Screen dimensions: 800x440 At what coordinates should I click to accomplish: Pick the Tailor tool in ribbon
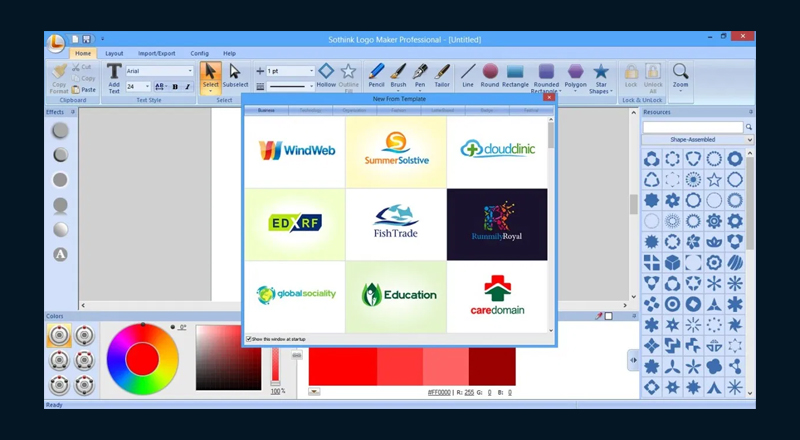[x=441, y=75]
